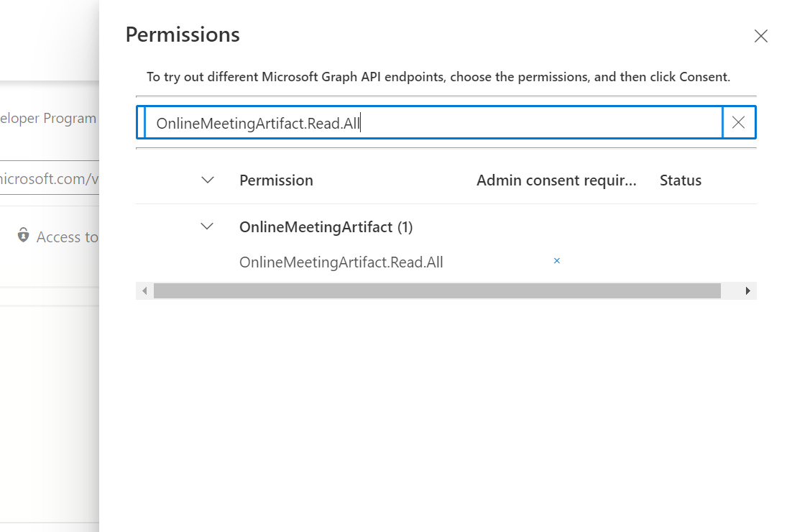This screenshot has width=792, height=532.
Task: Click the right arrow of the horizontal scrollbar
Action: 747,290
